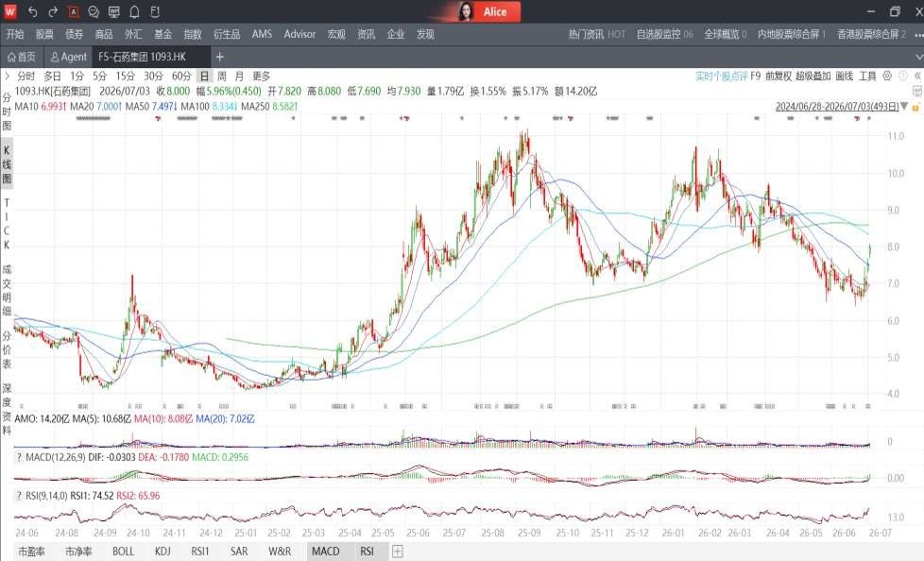Switch to the KDJ indicator tab
Screen dimensions: 924x561
(x=163, y=552)
